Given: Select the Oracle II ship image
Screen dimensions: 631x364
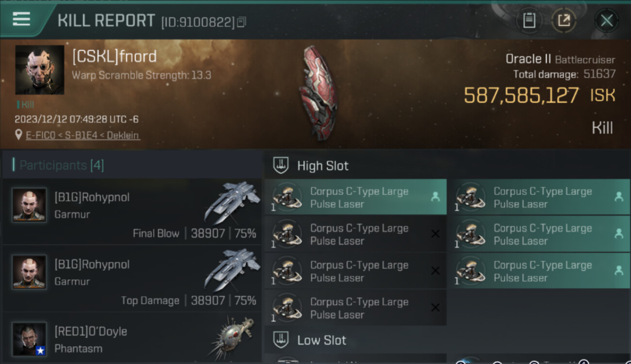Looking at the screenshot, I should [x=318, y=93].
